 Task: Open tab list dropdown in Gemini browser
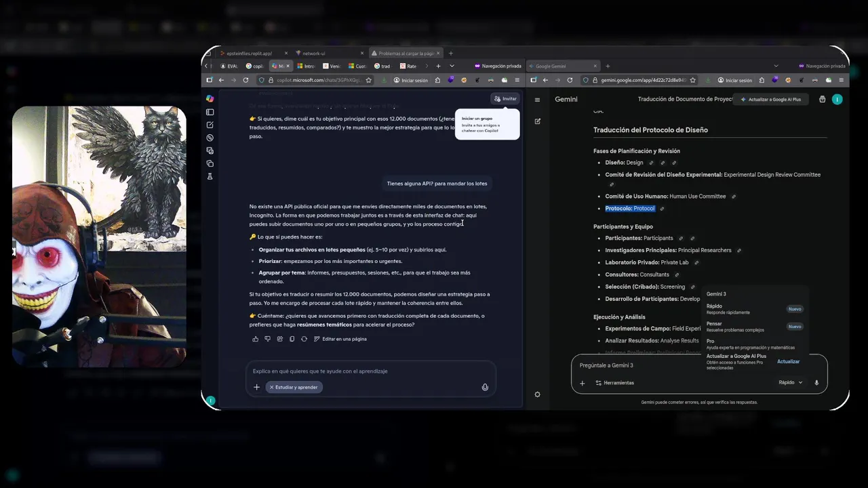[778, 66]
